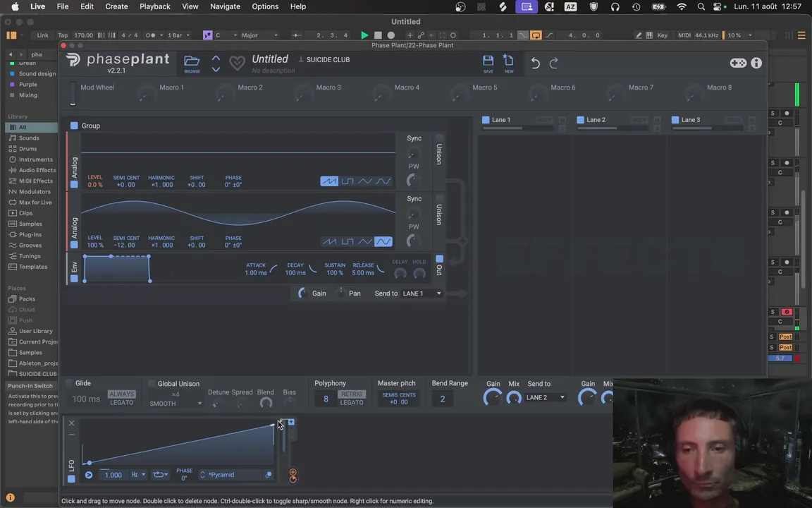Save the Phase Plant preset
The image size is (812, 508).
[x=488, y=64]
